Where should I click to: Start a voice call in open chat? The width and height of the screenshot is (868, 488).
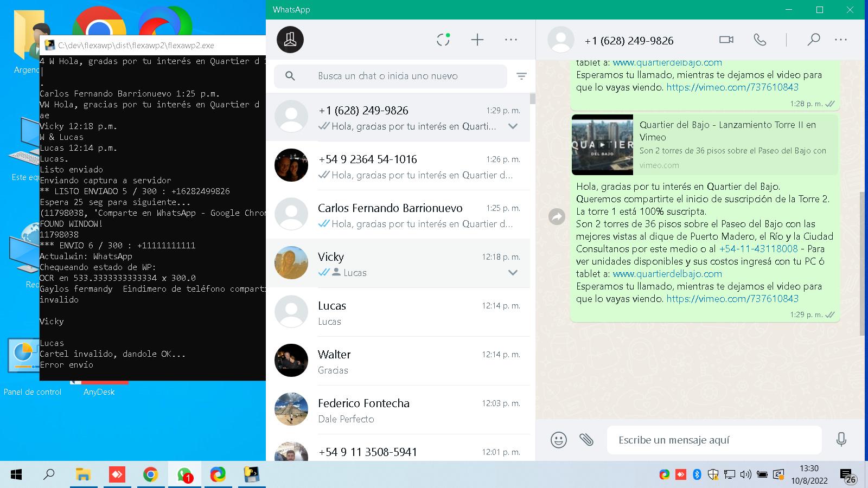(x=760, y=40)
